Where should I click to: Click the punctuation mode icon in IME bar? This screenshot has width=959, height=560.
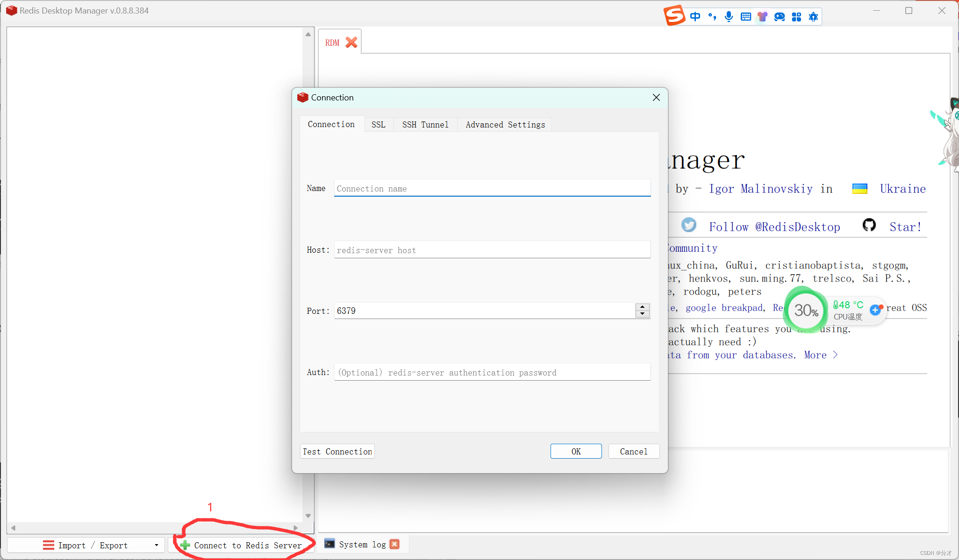[712, 17]
